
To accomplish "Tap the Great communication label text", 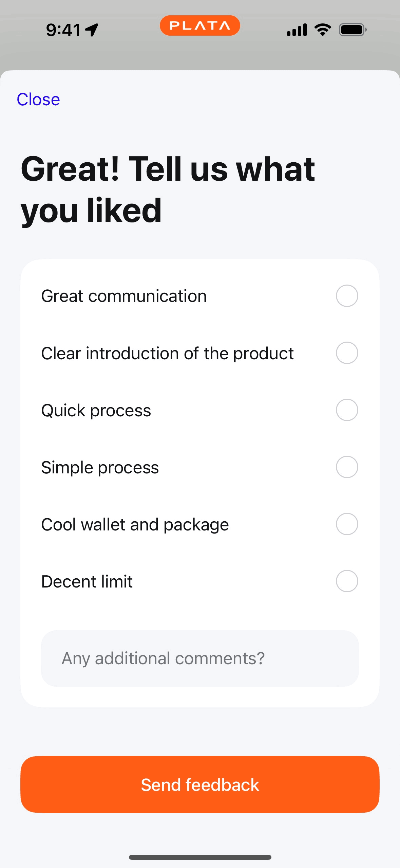I will (x=124, y=296).
